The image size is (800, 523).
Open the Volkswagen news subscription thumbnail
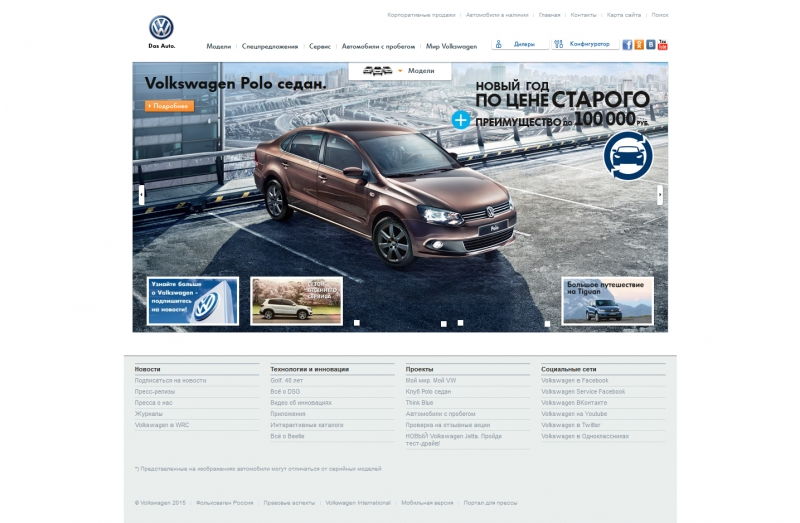[x=193, y=301]
